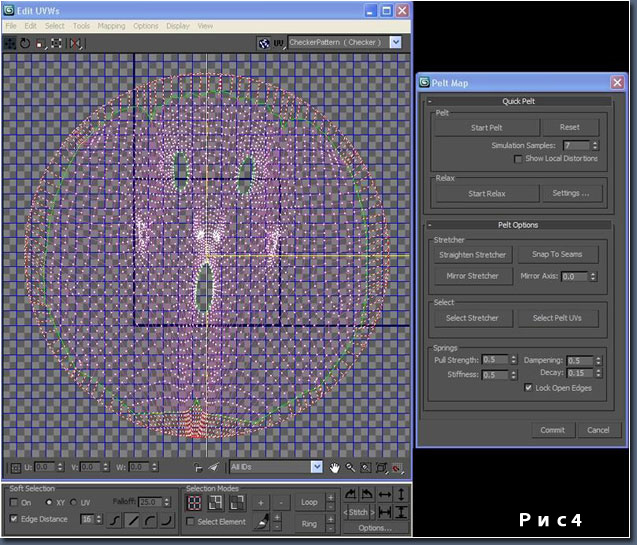Select Vertex sub-object selection mode
The image size is (637, 545).
195,502
